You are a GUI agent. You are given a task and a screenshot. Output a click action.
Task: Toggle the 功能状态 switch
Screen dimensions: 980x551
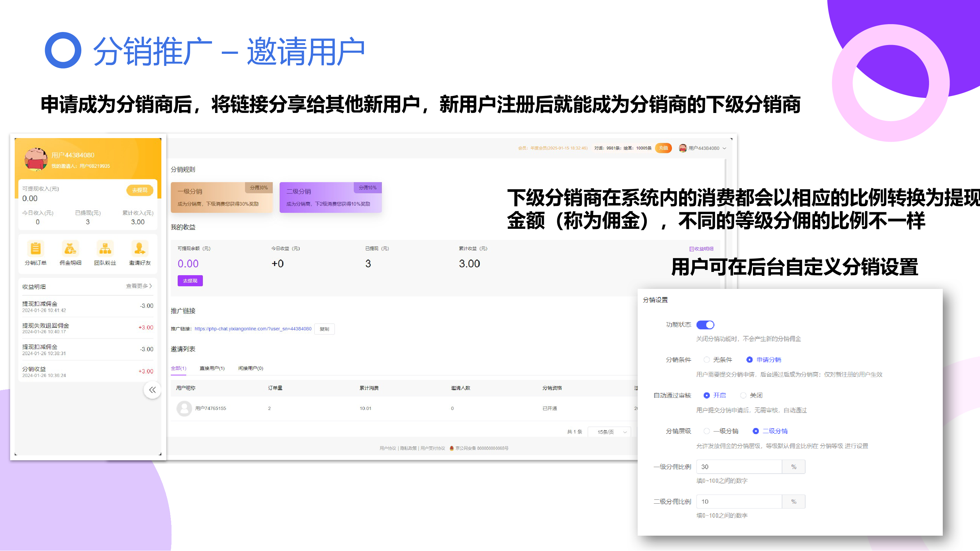(x=705, y=325)
